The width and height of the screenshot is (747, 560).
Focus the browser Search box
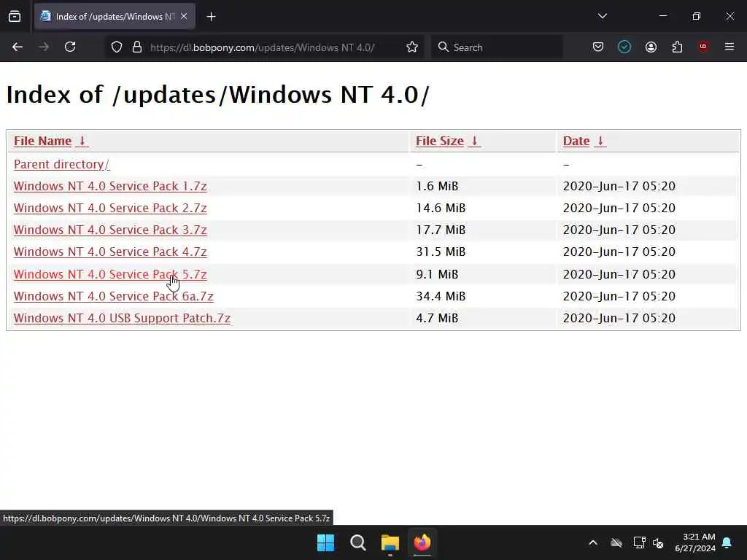point(498,47)
